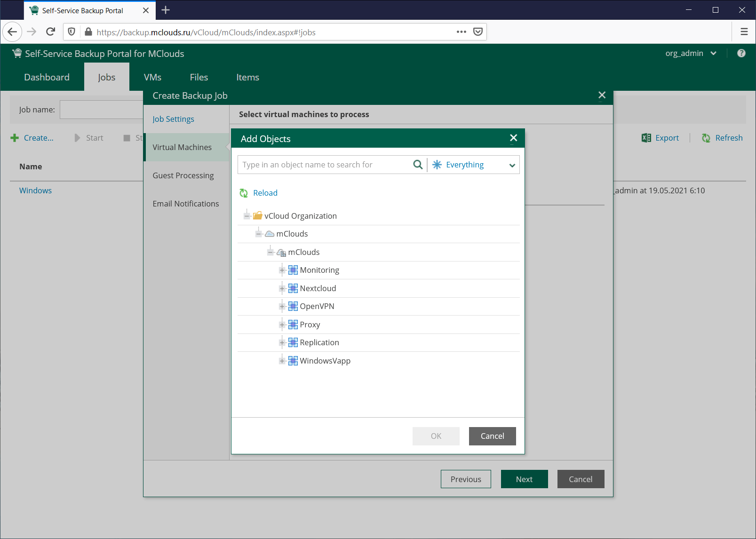
Task: Click the search magnifier icon in Add Objects
Action: click(417, 165)
